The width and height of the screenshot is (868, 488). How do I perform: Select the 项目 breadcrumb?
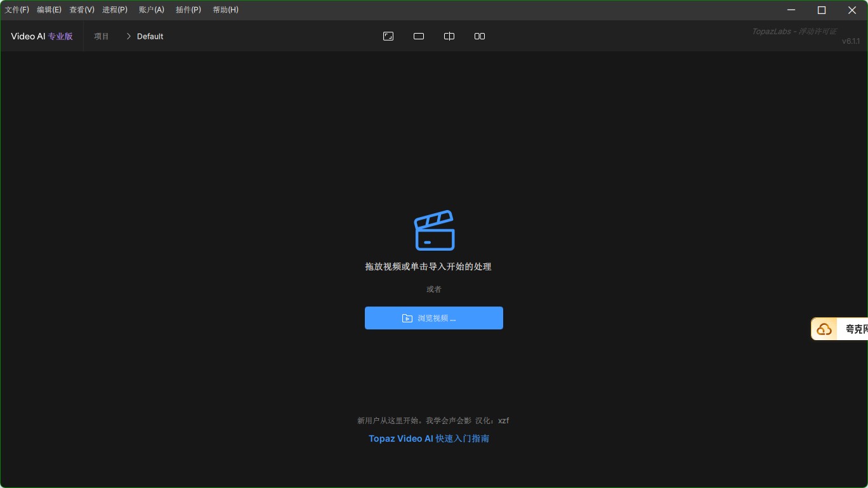tap(102, 36)
